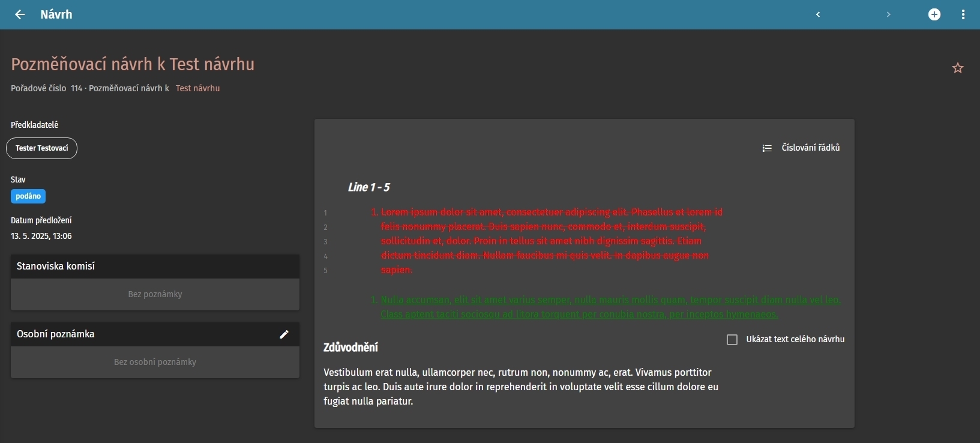Click the Datum předložení label

41,220
